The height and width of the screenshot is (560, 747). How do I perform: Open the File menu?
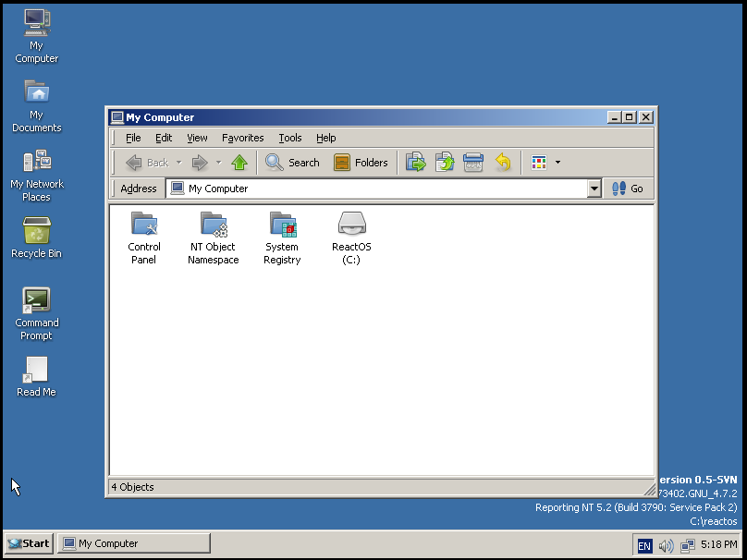[x=133, y=138]
